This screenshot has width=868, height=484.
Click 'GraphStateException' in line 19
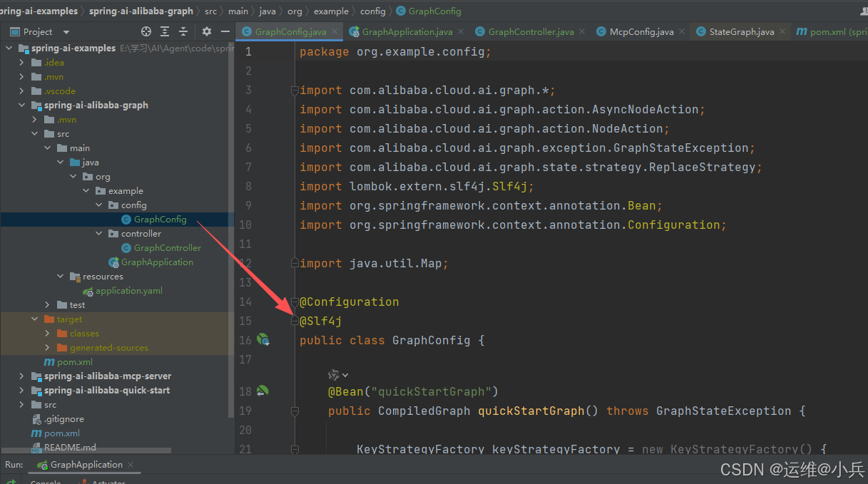(724, 411)
